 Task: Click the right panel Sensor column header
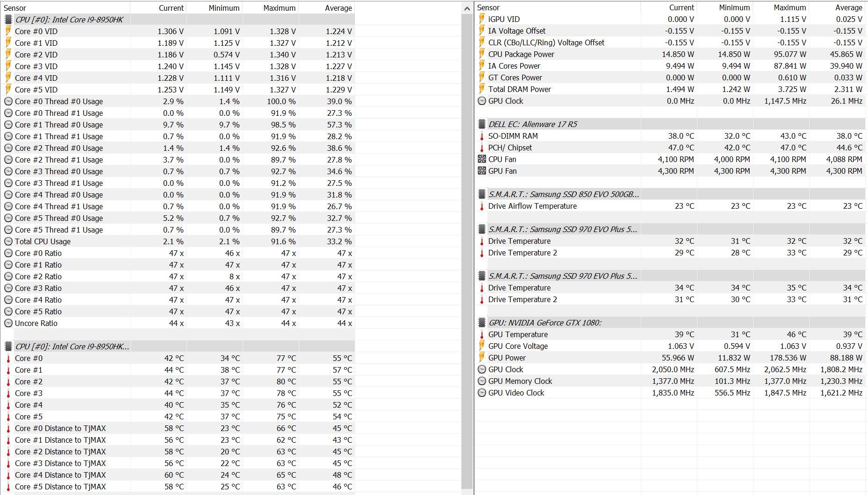[558, 7]
